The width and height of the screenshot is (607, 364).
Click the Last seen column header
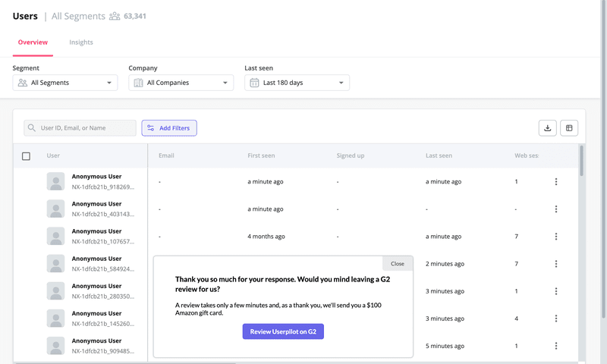[439, 155]
